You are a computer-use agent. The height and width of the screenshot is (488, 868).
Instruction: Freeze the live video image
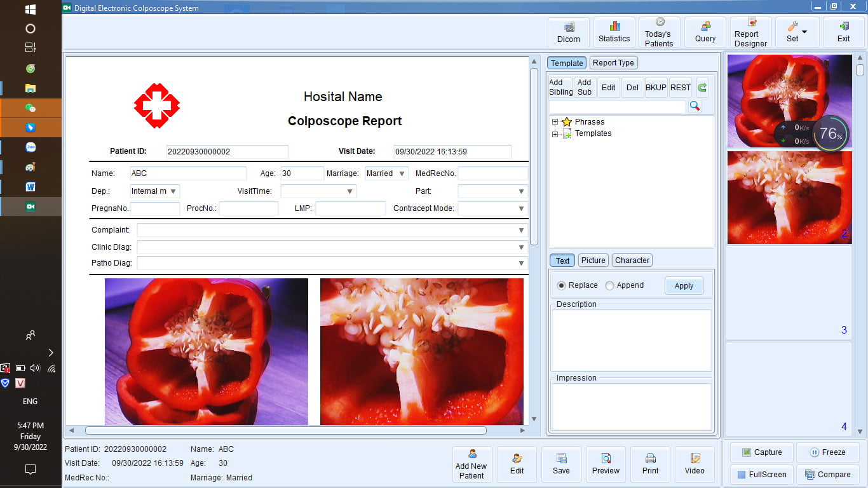[x=827, y=452]
